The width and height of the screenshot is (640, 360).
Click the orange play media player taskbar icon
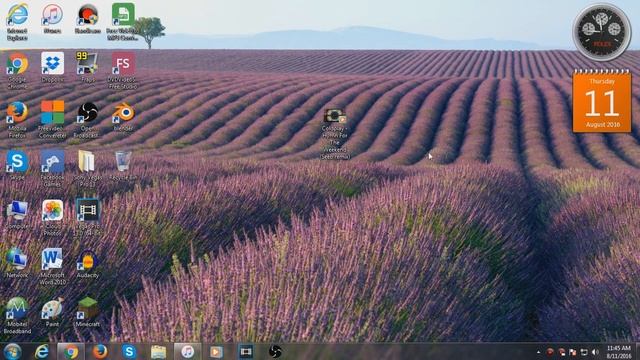(216, 351)
